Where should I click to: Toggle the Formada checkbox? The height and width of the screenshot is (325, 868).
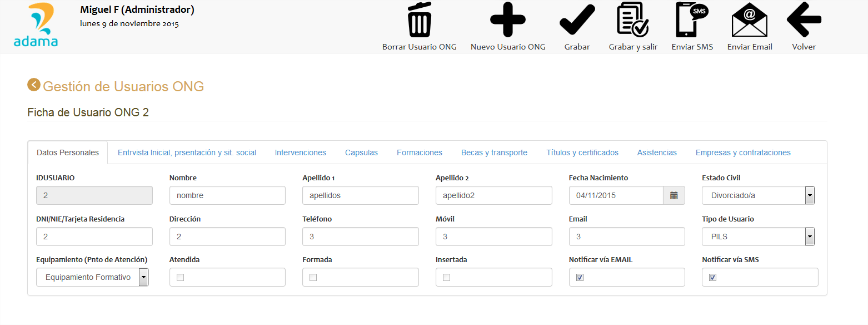[313, 277]
